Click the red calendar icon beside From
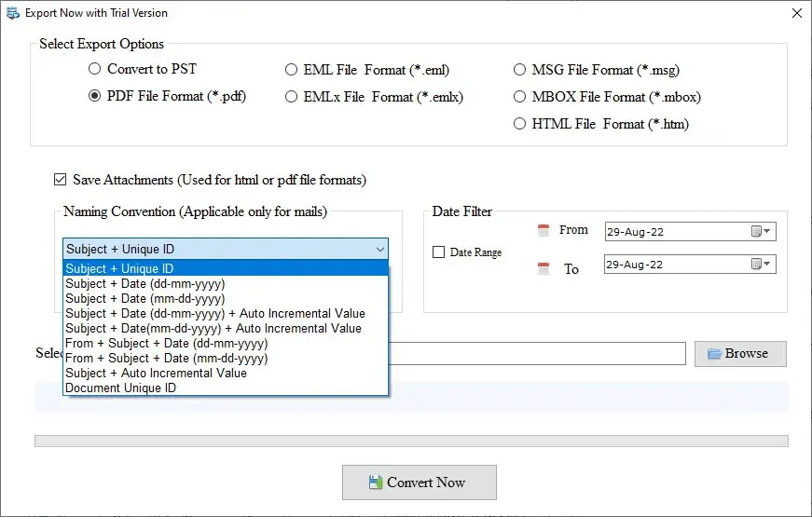 pyautogui.click(x=544, y=230)
